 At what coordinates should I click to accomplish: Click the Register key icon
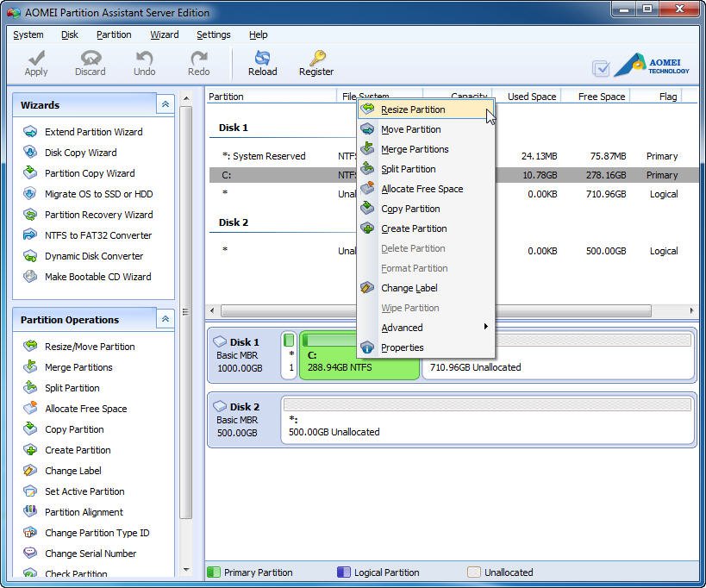316,59
